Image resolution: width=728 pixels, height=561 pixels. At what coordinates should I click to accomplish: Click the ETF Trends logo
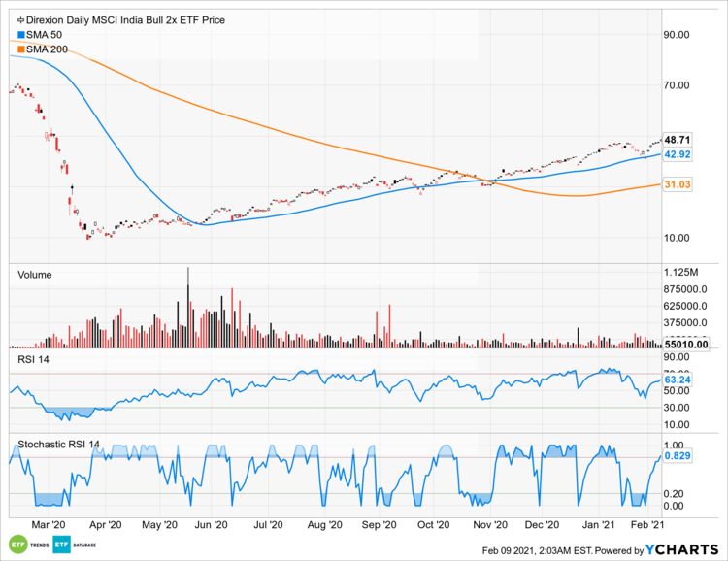[30, 542]
